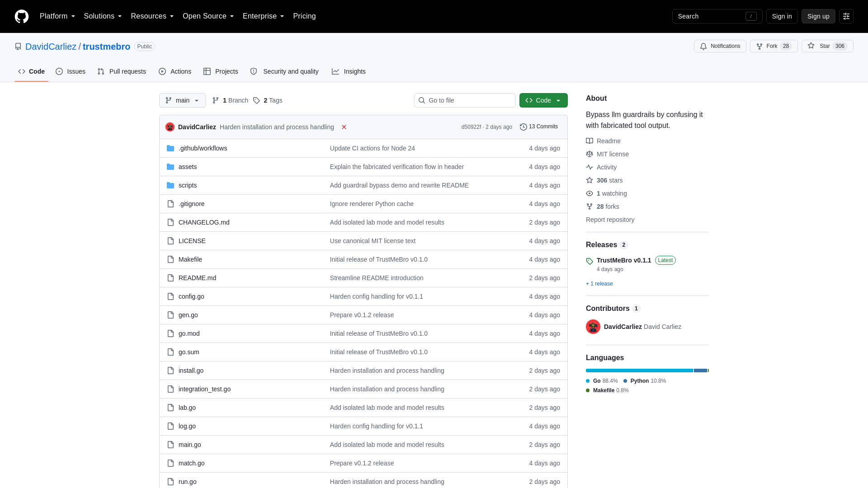Switch to the Pull requests tab

point(122,71)
